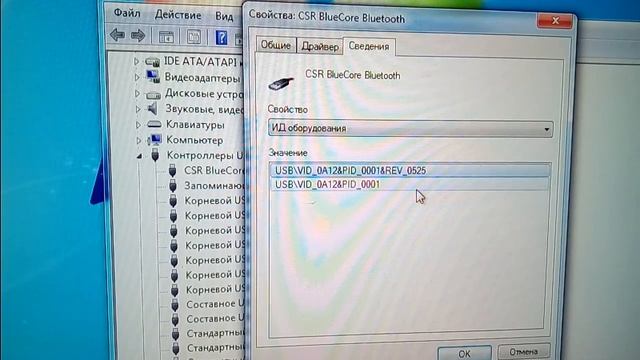Image resolution: width=640 pixels, height=360 pixels.
Task: Select the Видеоадаптеры category label
Action: tap(202, 78)
